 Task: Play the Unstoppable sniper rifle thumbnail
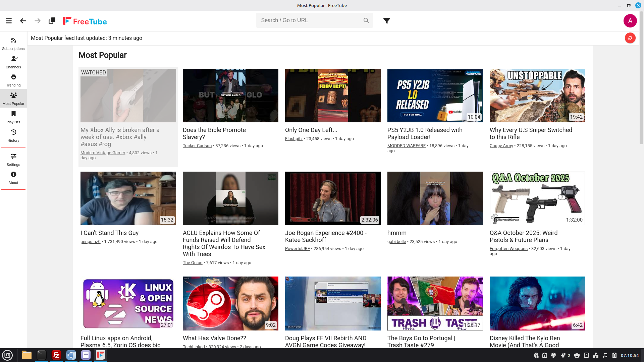point(537,96)
